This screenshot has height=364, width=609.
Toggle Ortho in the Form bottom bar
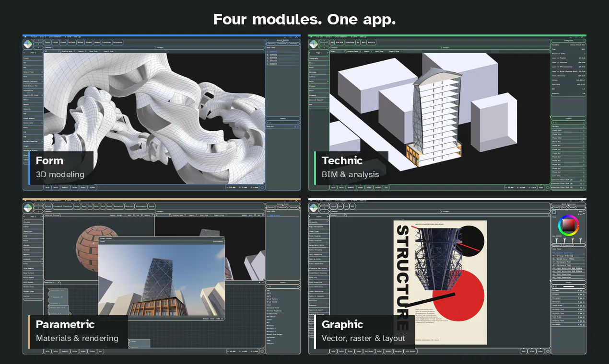click(x=74, y=187)
